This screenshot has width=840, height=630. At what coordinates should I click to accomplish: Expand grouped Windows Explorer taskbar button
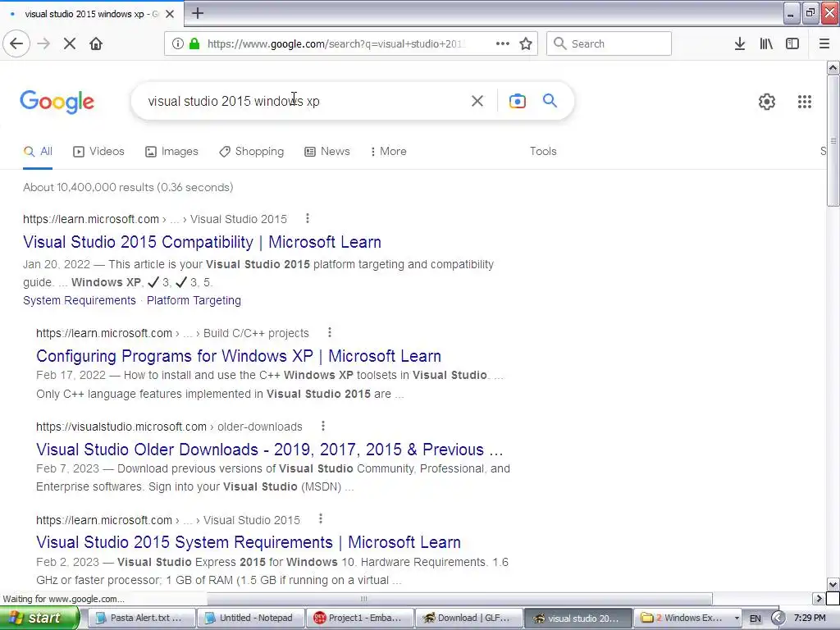688,619
